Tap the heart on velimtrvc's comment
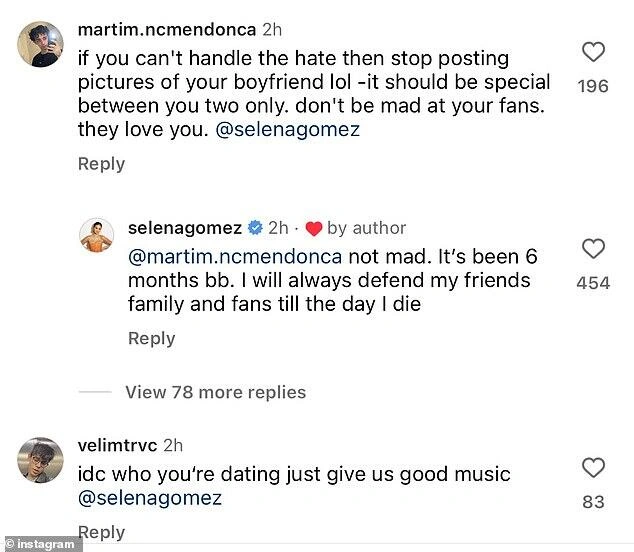634x552 pixels. click(593, 468)
